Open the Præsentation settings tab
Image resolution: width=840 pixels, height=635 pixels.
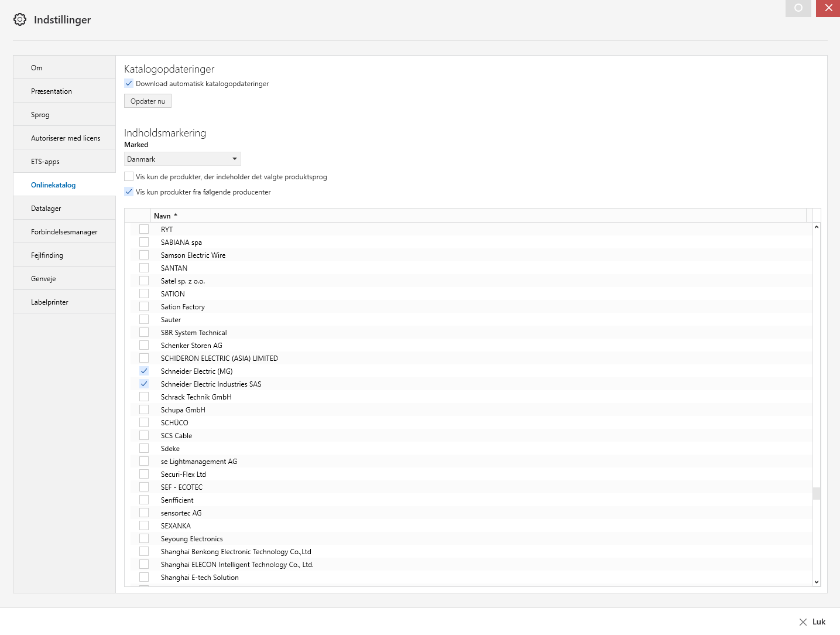click(x=64, y=91)
